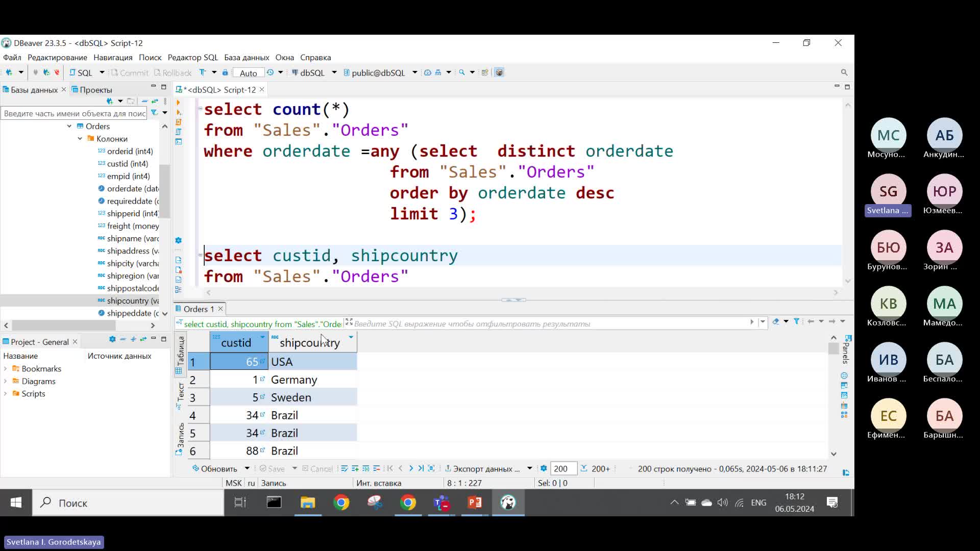Switch results to Таблица grid view
The image size is (980, 551).
click(x=180, y=355)
